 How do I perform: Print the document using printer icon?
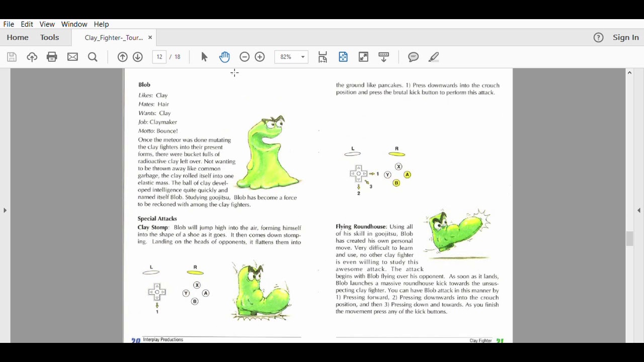52,57
